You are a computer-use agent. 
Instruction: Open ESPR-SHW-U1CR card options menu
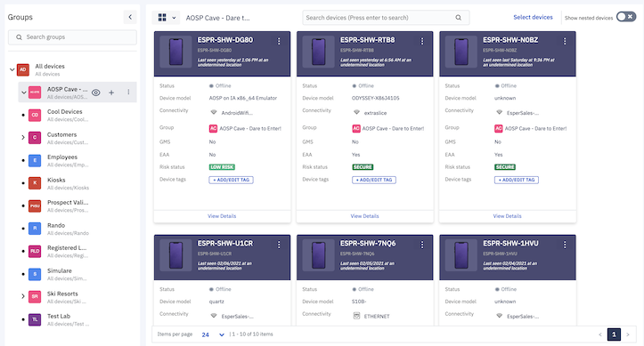pyautogui.click(x=279, y=245)
